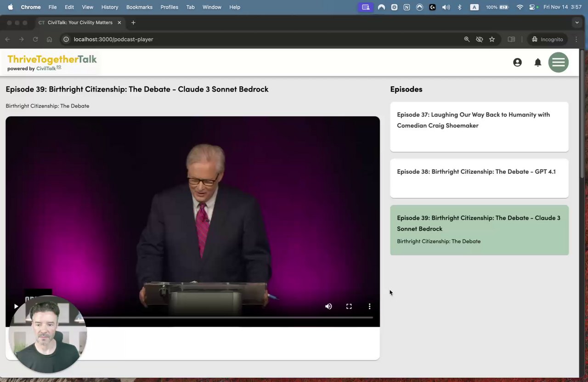Open the green hamburger menu button
This screenshot has height=382, width=588.
click(559, 63)
